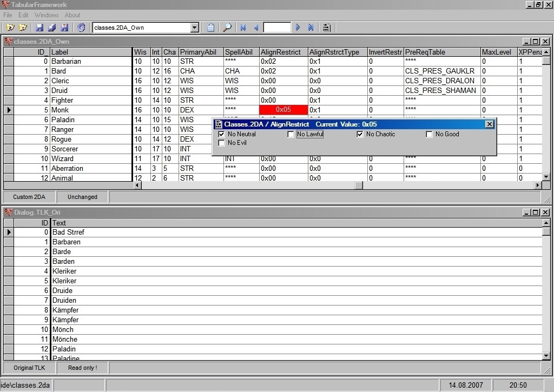The height and width of the screenshot is (392, 554).
Task: Jump to last record arrow icon
Action: tap(311, 28)
